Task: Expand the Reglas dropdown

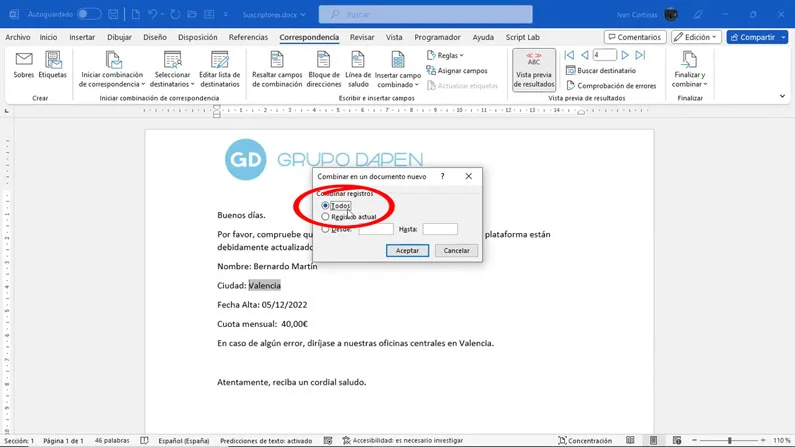Action: pos(447,56)
